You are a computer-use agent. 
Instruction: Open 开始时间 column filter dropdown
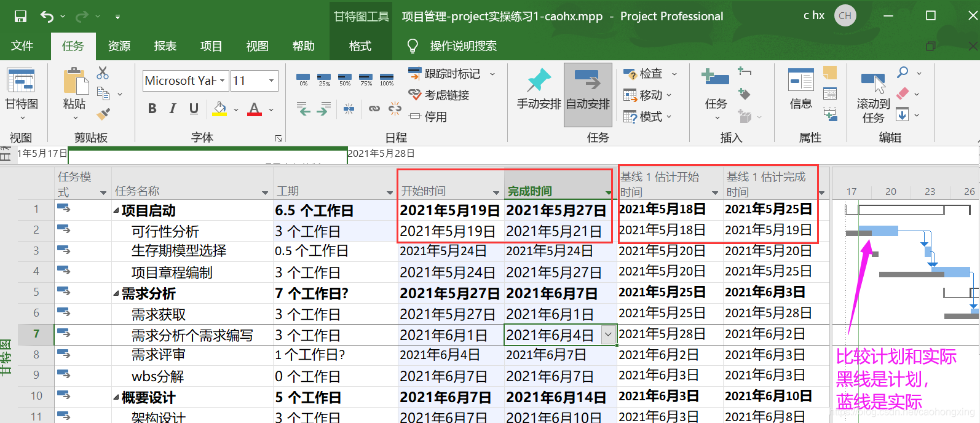pos(496,192)
